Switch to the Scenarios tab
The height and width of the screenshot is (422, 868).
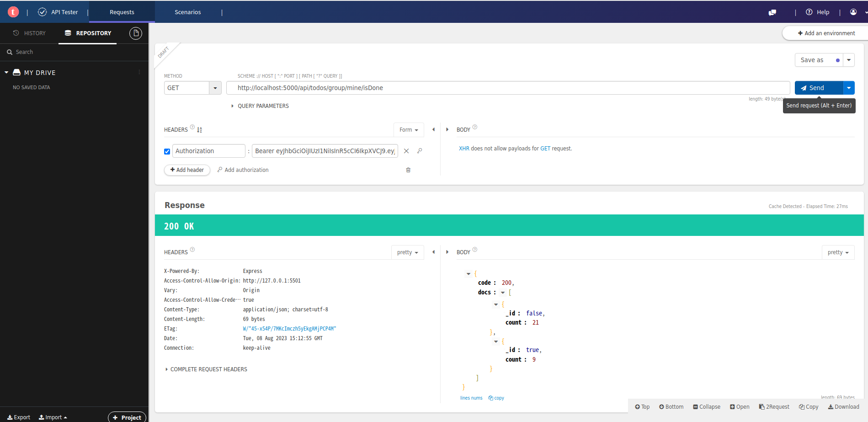coord(188,12)
